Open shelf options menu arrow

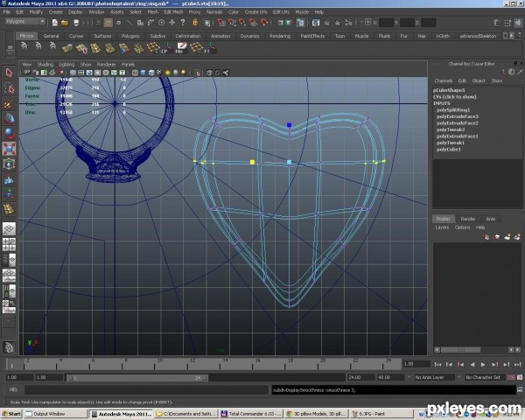click(10, 52)
